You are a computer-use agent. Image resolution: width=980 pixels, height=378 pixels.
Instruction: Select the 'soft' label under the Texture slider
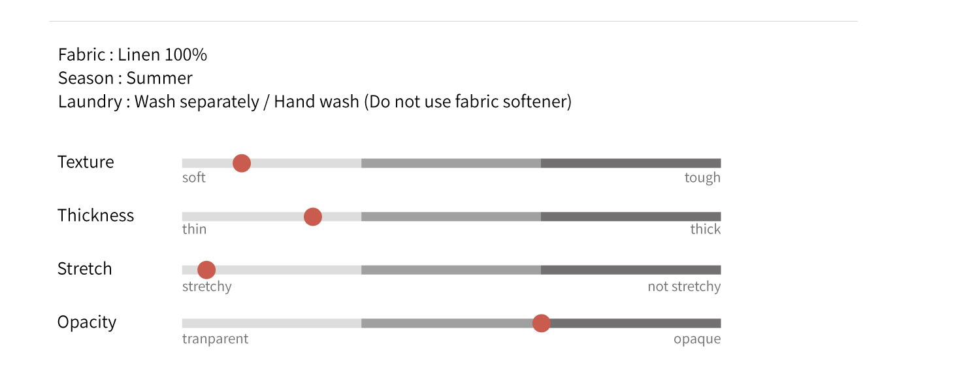tap(194, 178)
